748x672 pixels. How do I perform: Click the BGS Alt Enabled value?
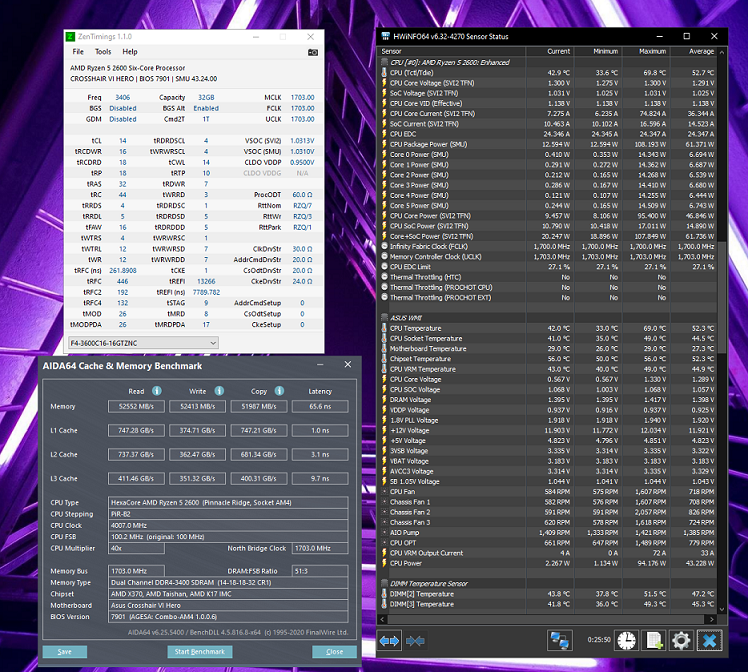(x=206, y=108)
